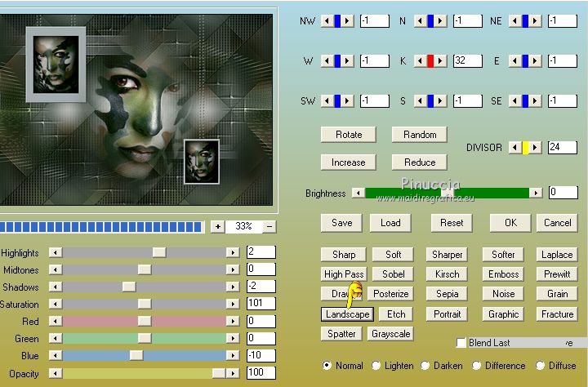This screenshot has width=588, height=387.
Task: Select the Darken blend mode
Action: coord(425,365)
